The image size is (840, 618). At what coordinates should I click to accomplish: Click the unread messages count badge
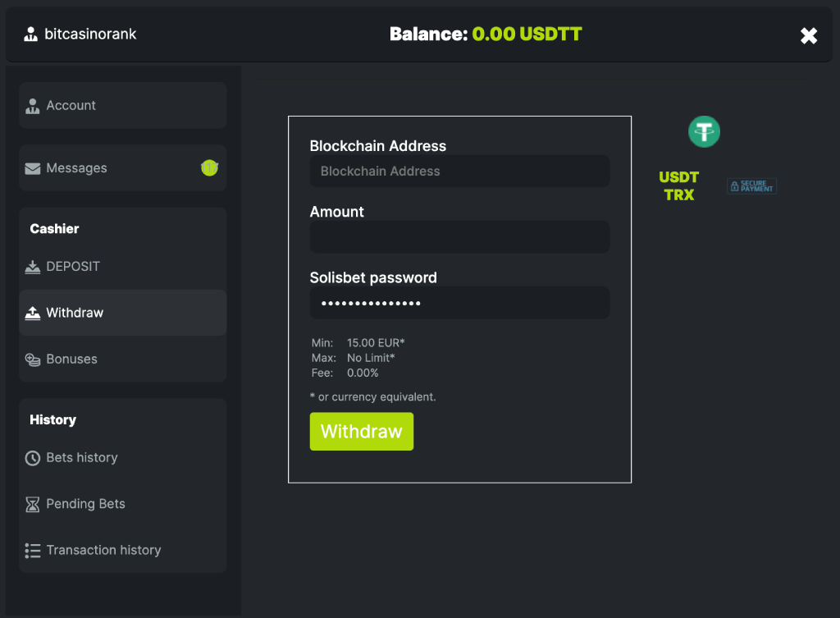point(209,168)
